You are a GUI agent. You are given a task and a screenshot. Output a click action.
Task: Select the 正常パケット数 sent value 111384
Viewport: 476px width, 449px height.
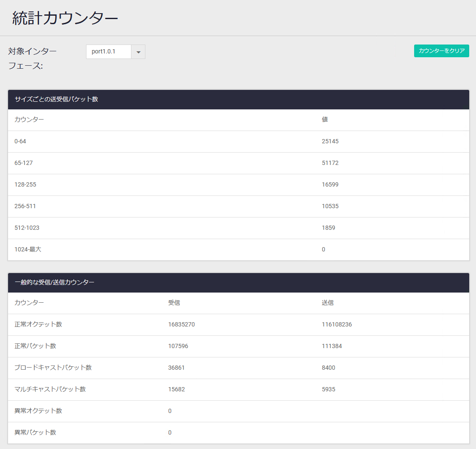[x=332, y=346]
